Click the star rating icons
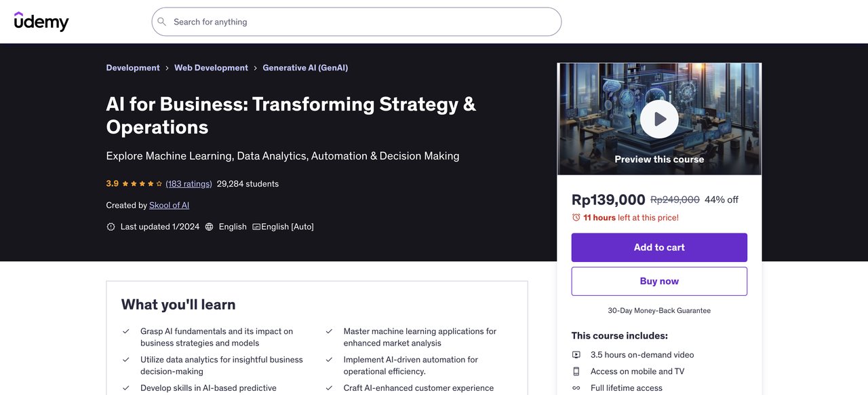This screenshot has height=395, width=868. [142, 184]
